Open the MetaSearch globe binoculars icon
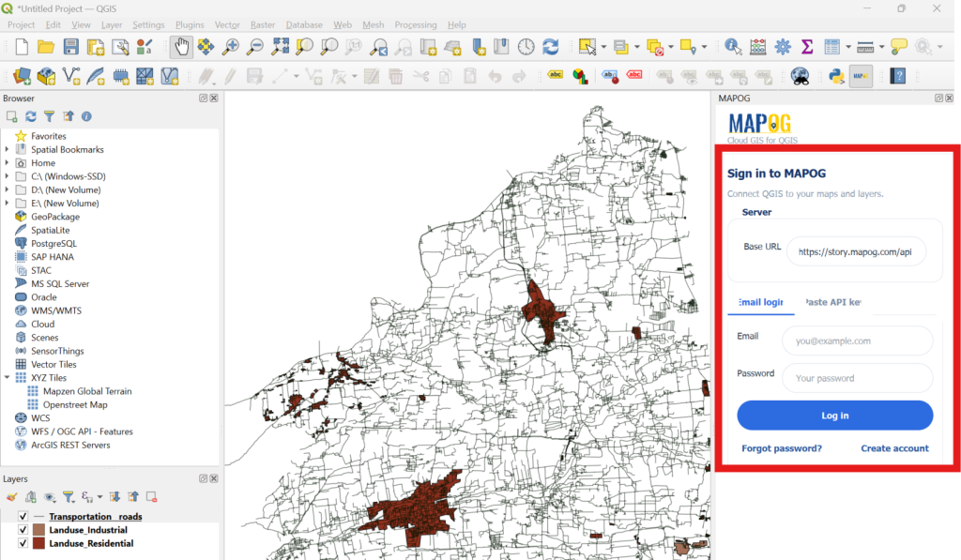 [x=800, y=76]
